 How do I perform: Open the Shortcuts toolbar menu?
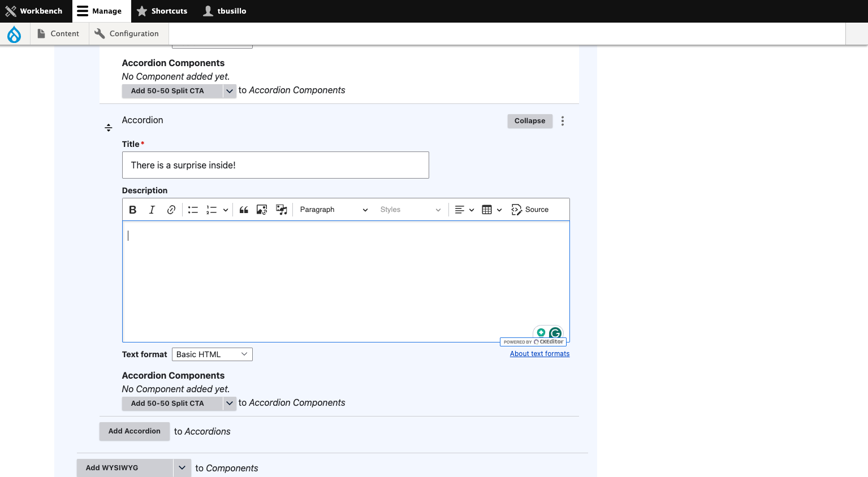tap(162, 11)
